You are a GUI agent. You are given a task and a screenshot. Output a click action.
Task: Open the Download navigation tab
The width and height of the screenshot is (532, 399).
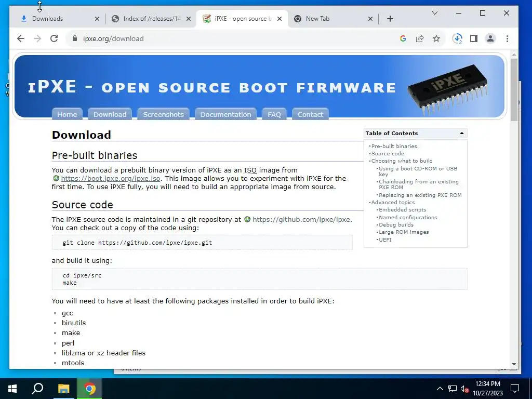coord(110,114)
